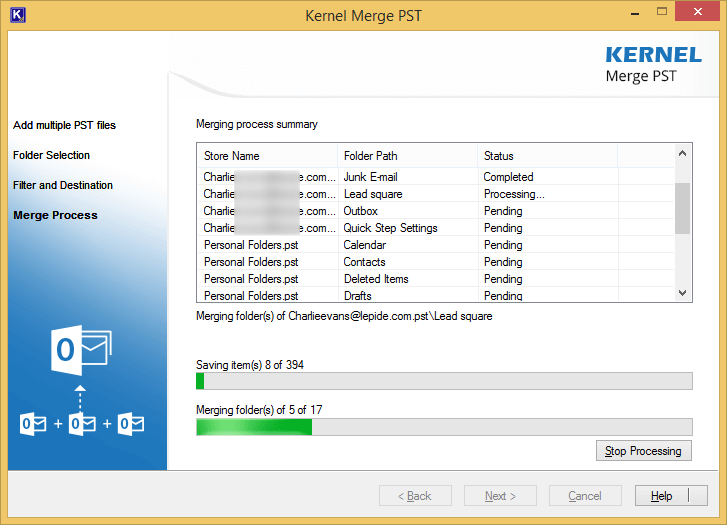Screen dimensions: 727x525
Task: Click the merging folder path status text
Action: tap(344, 316)
